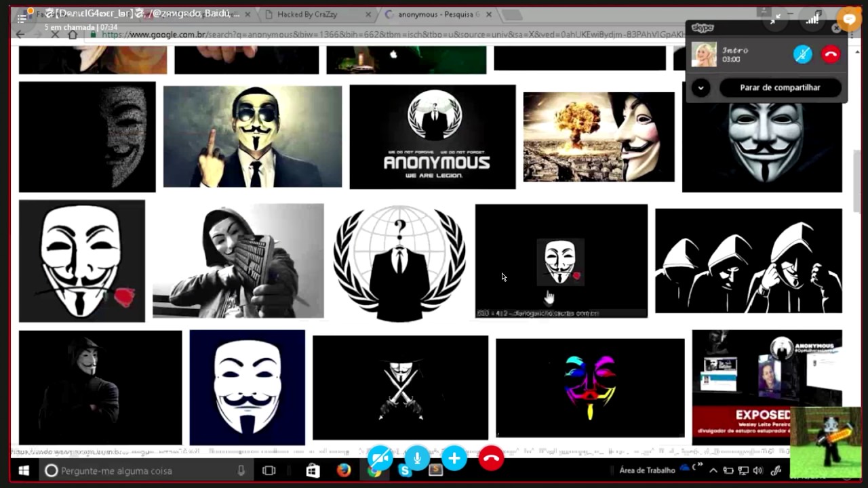Click page vertical scrollbar thumb
The width and height of the screenshot is (868, 488).
[x=856, y=180]
